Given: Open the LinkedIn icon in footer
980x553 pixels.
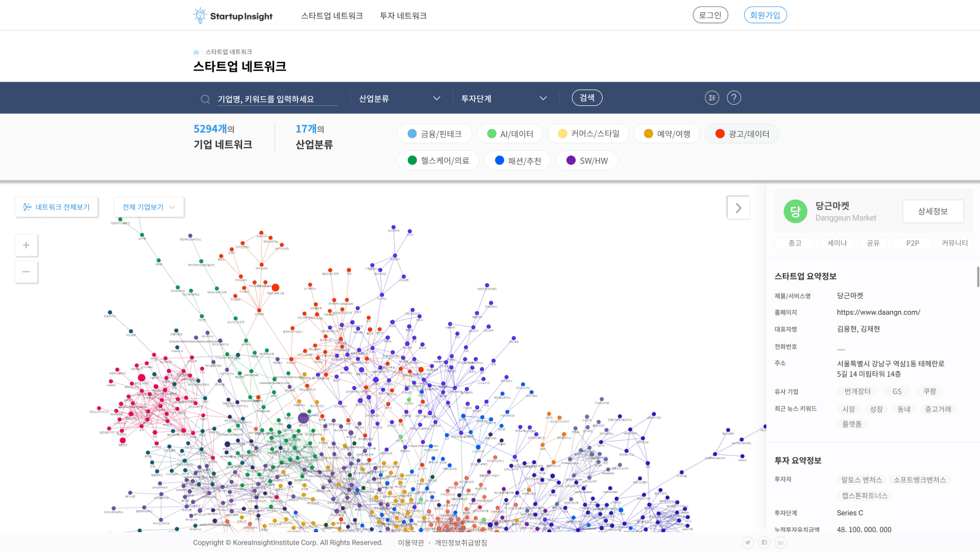Looking at the screenshot, I should pos(780,543).
